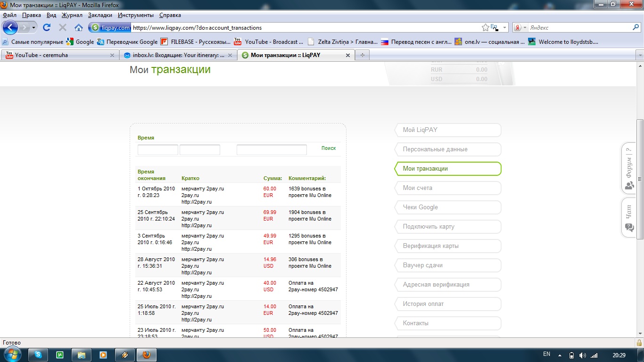
Task: Open Мои счета sidebar item
Action: [448, 188]
